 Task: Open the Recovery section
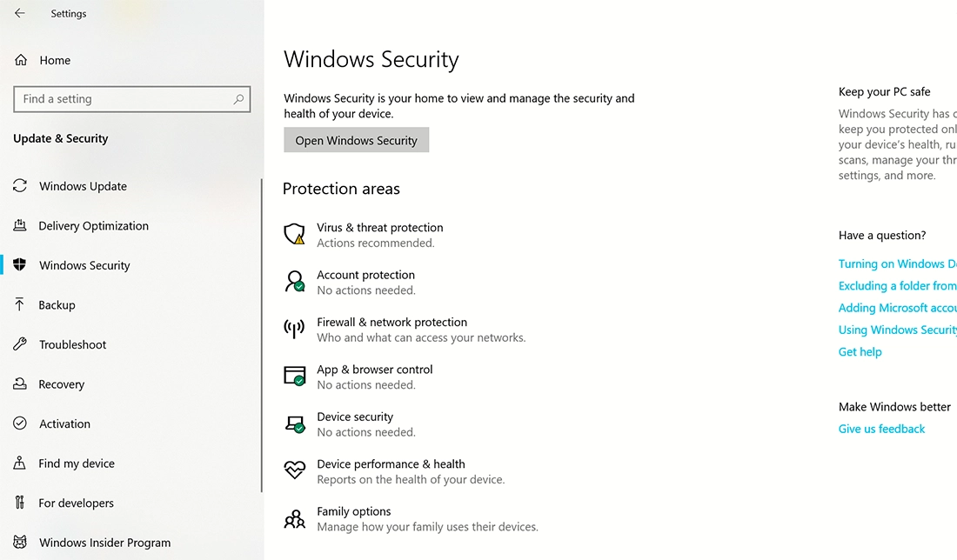(x=62, y=383)
